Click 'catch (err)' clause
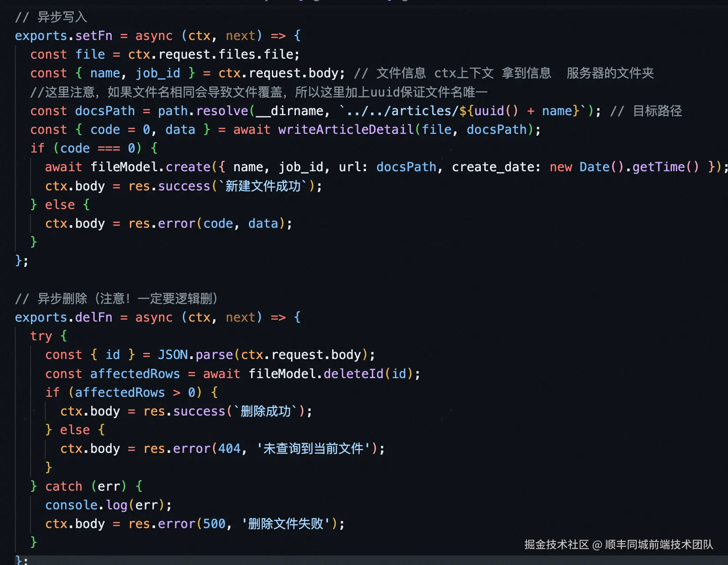728x565 pixels. point(86,486)
